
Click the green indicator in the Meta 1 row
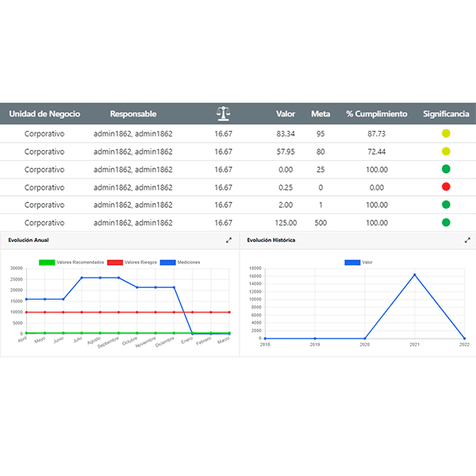coord(446,205)
